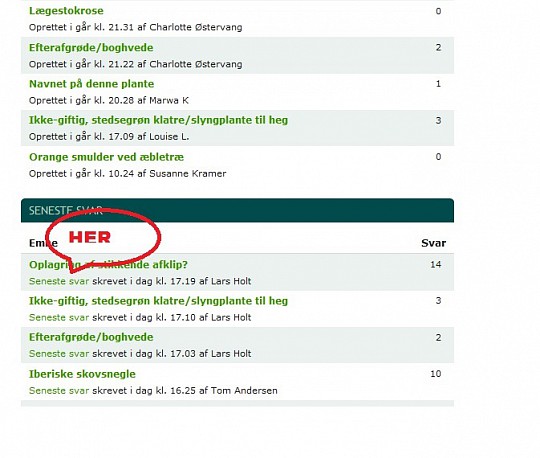This screenshot has width=540, height=458.
Task: Click reply count 14 for Oplagring thread
Action: tap(436, 264)
